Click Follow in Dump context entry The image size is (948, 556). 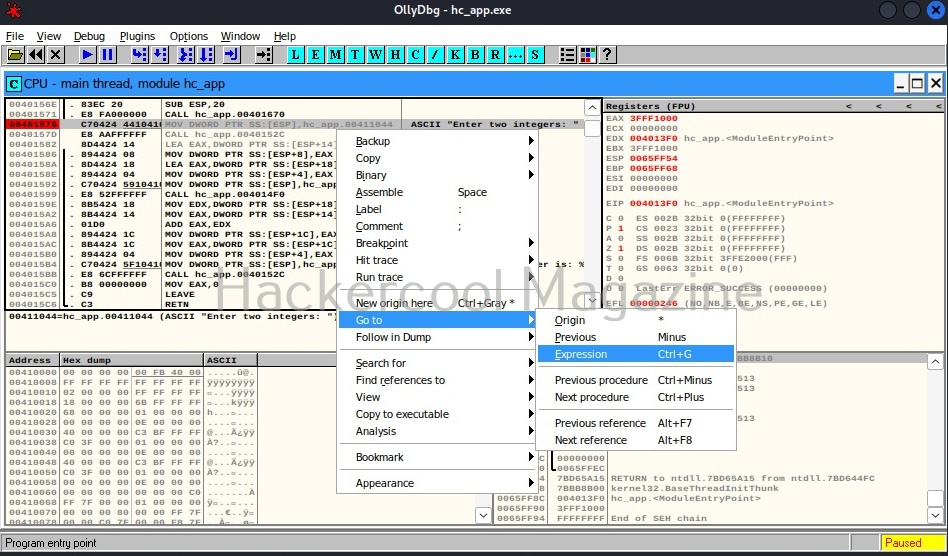tap(437, 337)
